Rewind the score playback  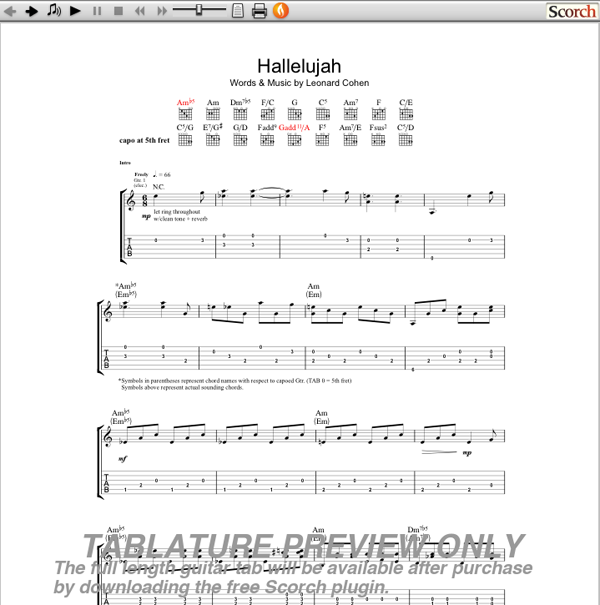click(x=140, y=11)
